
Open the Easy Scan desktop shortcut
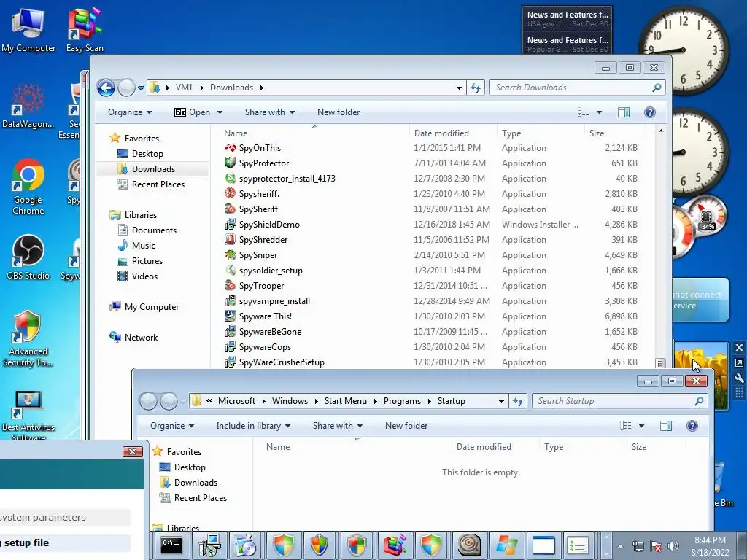tap(85, 28)
